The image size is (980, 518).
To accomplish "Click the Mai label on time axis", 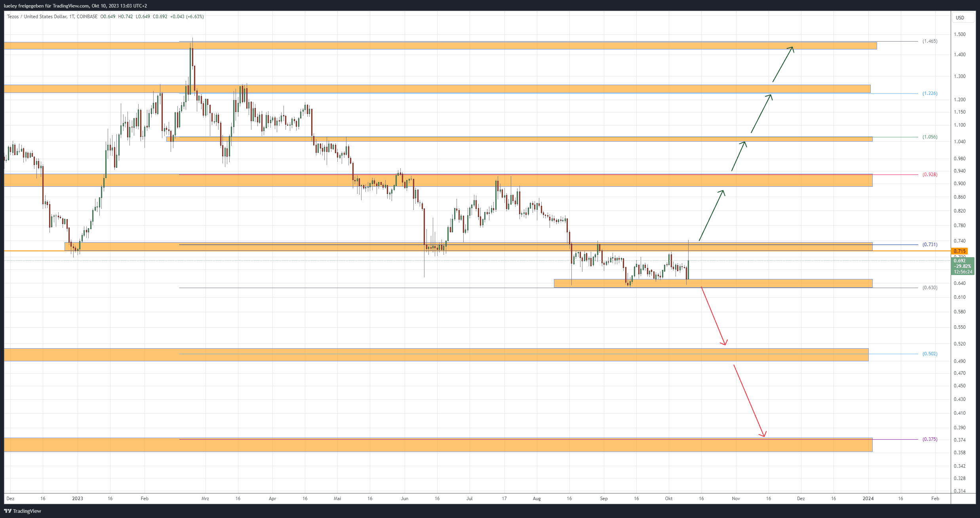I will tap(337, 499).
